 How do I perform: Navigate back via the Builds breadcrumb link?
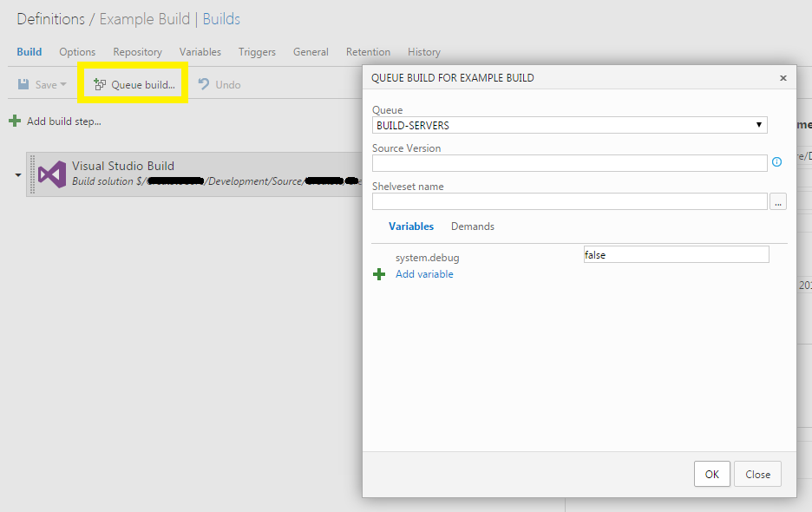(x=221, y=18)
